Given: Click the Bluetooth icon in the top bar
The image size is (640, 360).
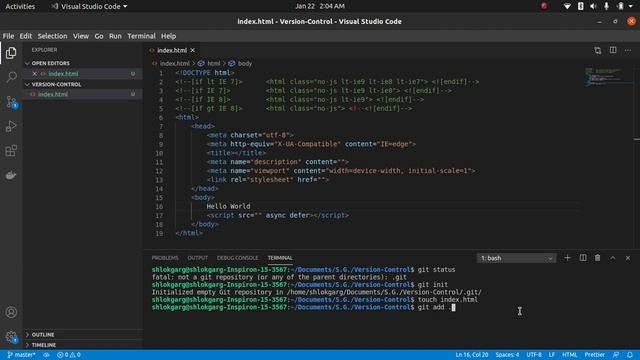Looking at the screenshot, I should click(580, 6).
